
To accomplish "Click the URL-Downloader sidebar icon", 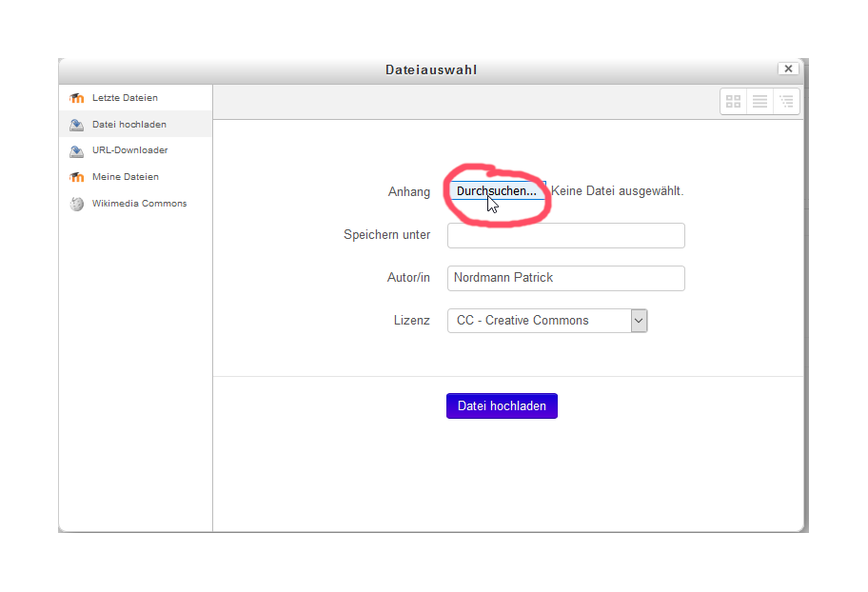I will 77,150.
